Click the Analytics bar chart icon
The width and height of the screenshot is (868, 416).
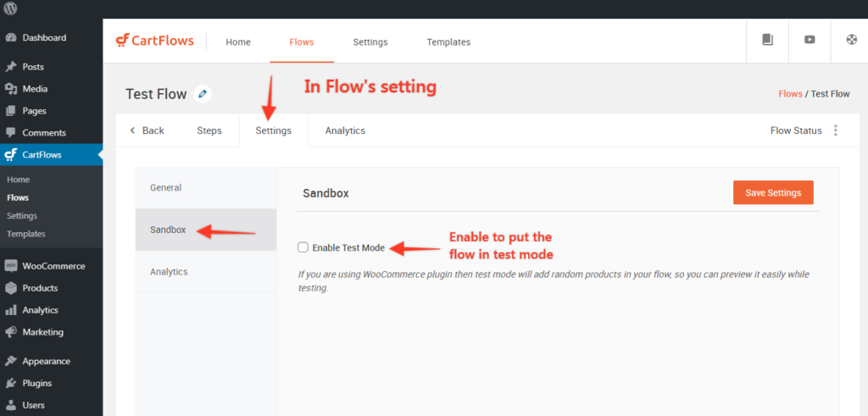[x=10, y=310]
